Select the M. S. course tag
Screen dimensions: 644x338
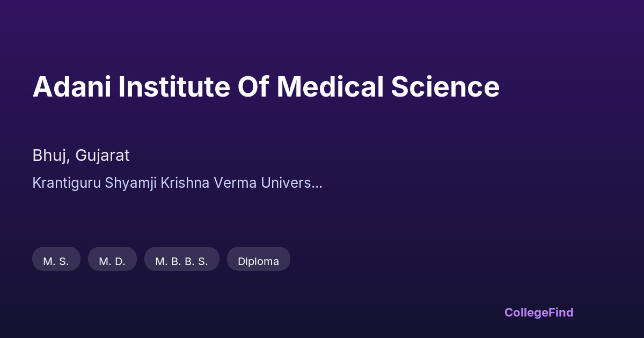click(x=56, y=261)
